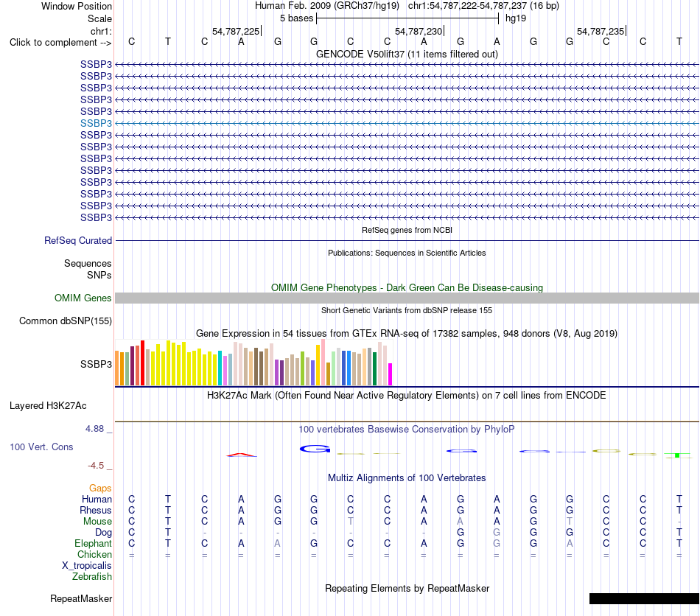Image resolution: width=700 pixels, height=616 pixels.
Task: Select the Zebrafish alignment row label
Action: pyautogui.click(x=92, y=577)
